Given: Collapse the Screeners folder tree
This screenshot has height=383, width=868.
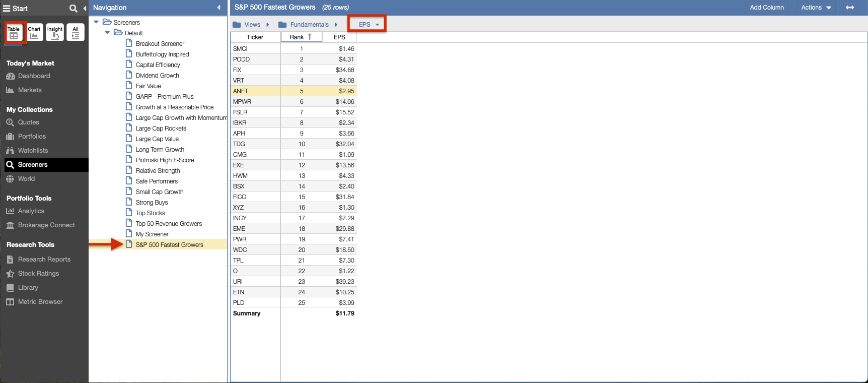Looking at the screenshot, I should pyautogui.click(x=96, y=22).
